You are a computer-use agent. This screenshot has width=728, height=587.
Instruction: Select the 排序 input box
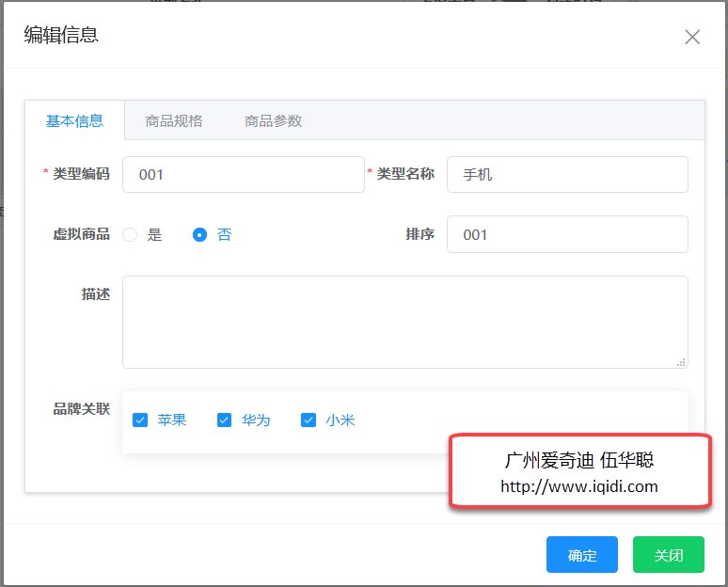tap(566, 234)
